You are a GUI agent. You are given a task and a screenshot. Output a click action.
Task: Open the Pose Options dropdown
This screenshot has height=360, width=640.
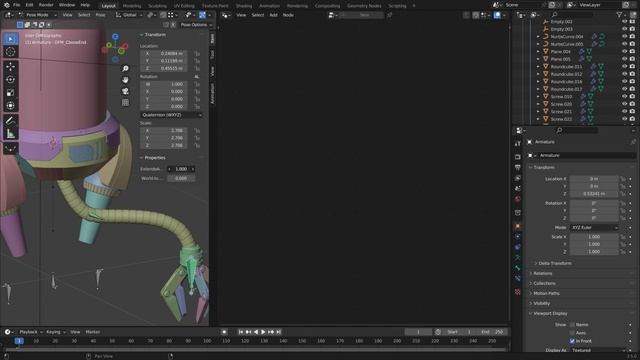[x=196, y=25]
